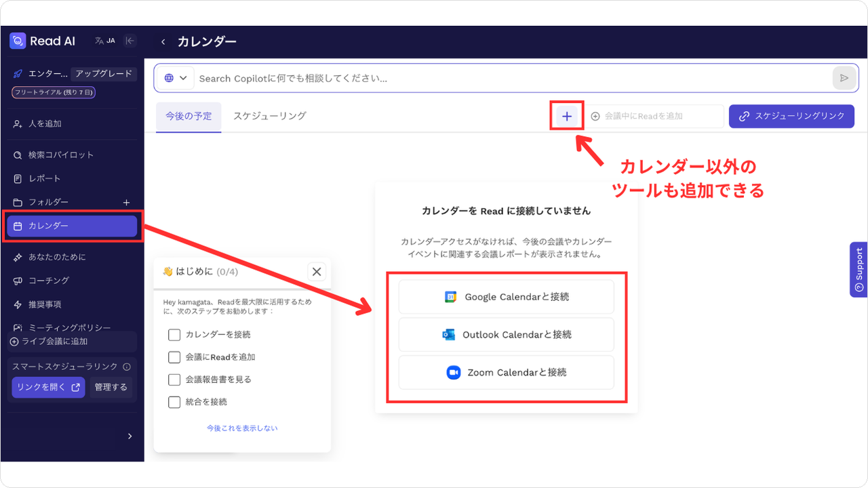Switch to the スケジューリング tab

(270, 117)
